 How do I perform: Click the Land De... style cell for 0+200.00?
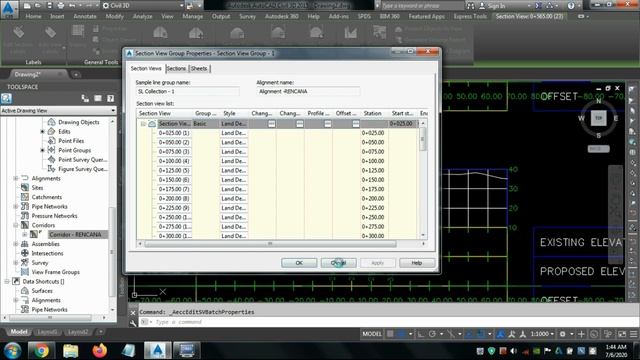(234, 198)
